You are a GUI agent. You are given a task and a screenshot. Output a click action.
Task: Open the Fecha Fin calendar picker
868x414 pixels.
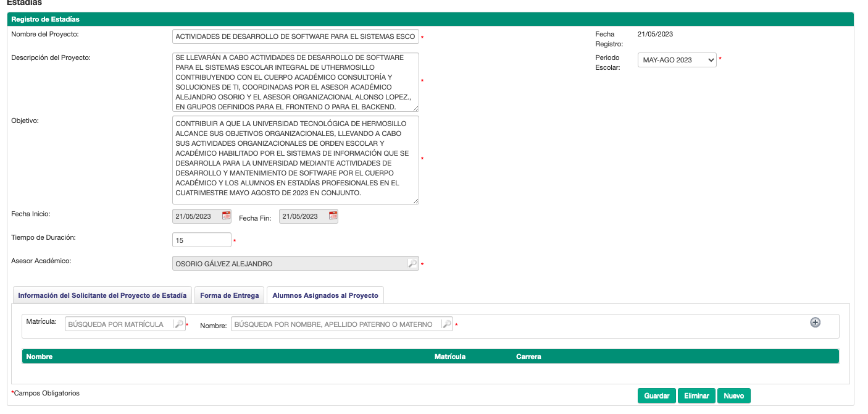click(333, 216)
